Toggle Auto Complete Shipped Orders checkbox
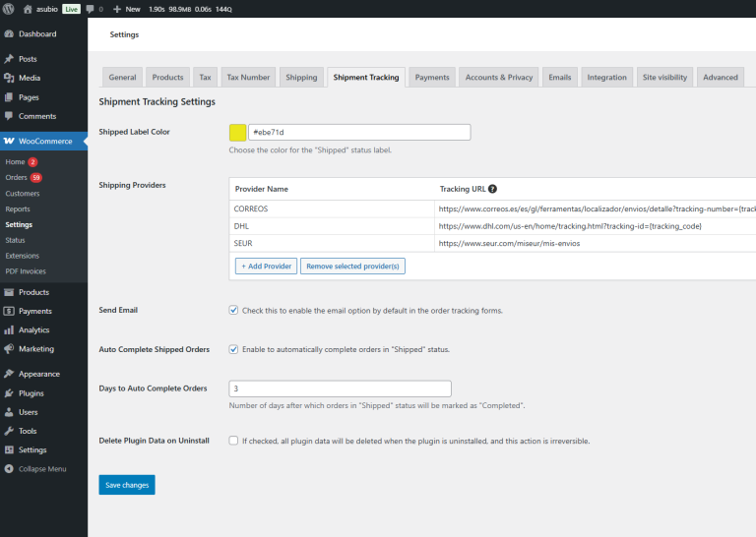The width and height of the screenshot is (756, 537). 233,349
